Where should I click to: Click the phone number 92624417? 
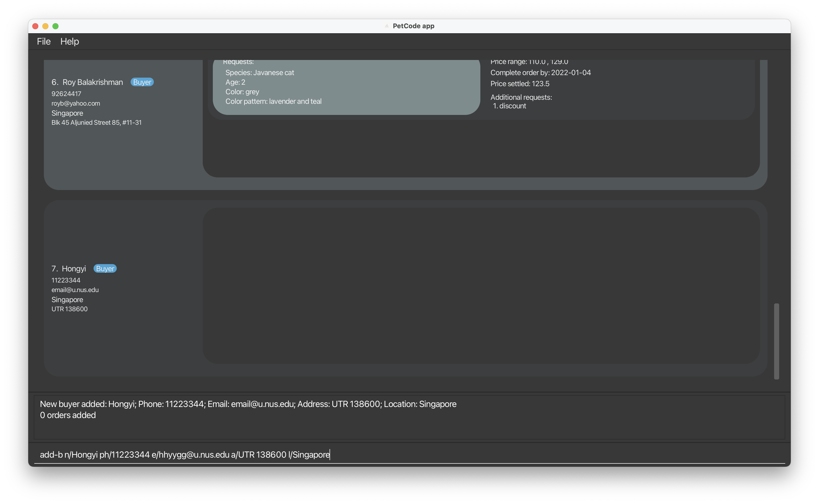click(66, 94)
